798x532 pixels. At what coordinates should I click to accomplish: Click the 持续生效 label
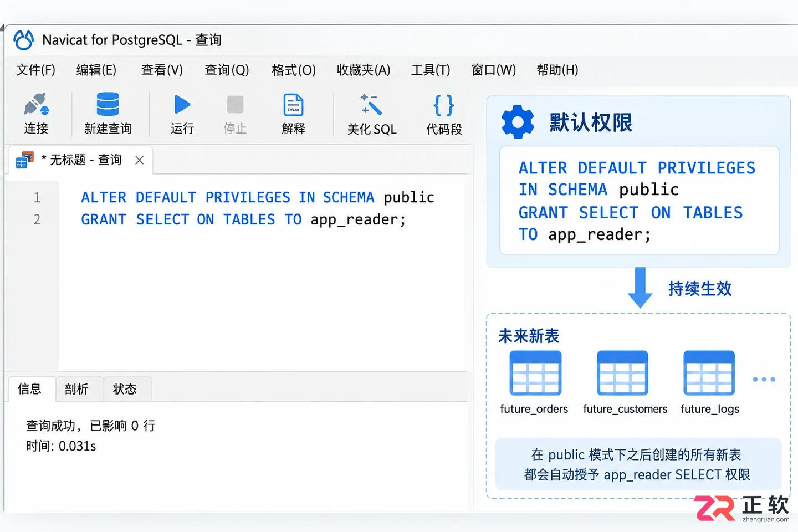pyautogui.click(x=700, y=288)
